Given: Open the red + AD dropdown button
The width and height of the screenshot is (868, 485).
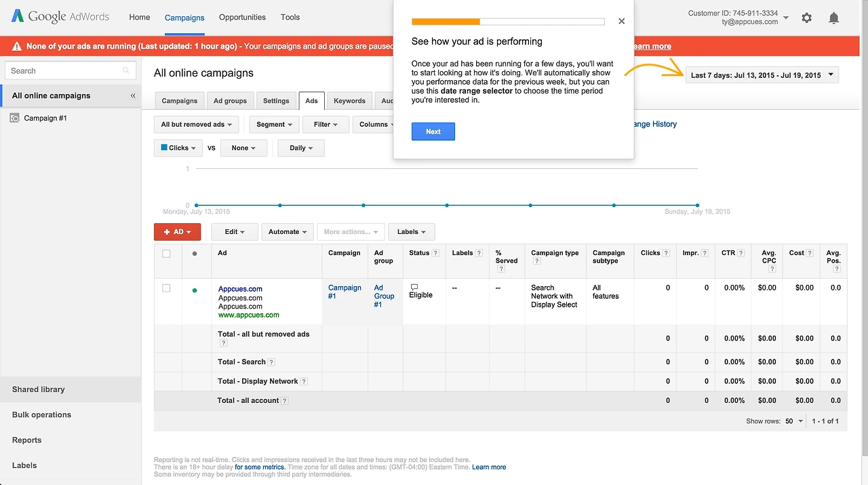Looking at the screenshot, I should point(178,232).
